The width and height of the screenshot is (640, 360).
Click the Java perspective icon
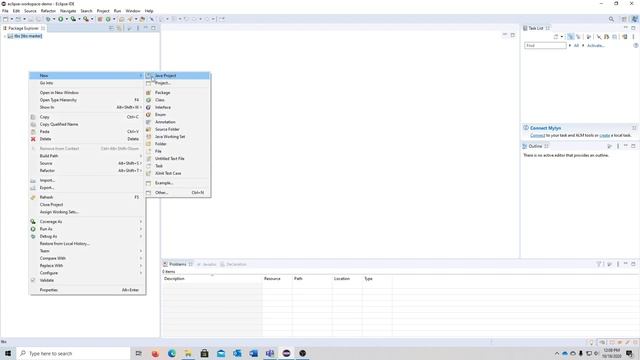click(x=634, y=19)
